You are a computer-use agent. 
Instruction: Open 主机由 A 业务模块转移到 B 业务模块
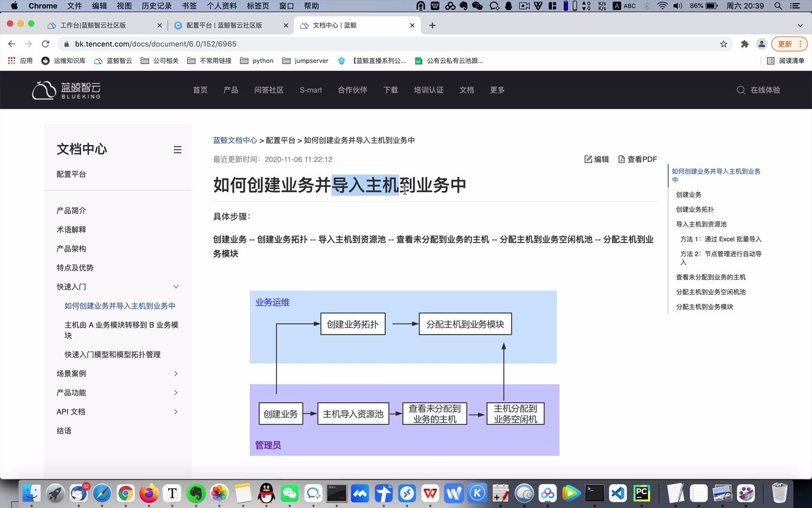click(122, 330)
